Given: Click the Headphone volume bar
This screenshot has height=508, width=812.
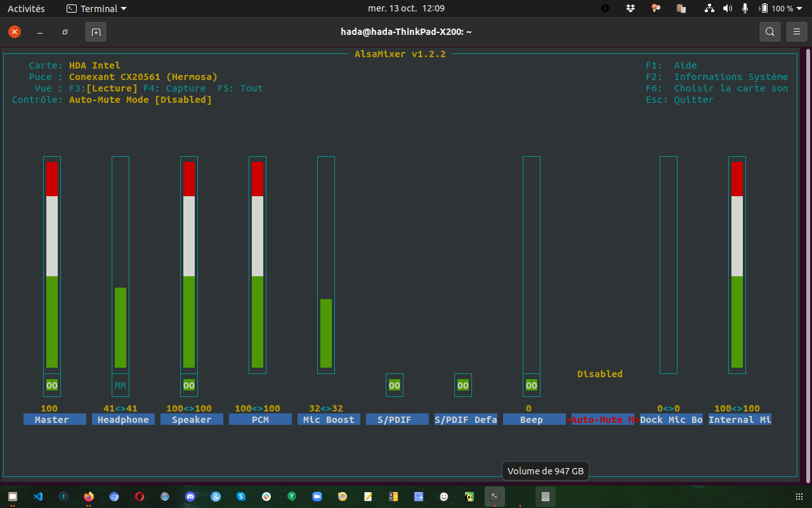Looking at the screenshot, I should click(x=121, y=265).
